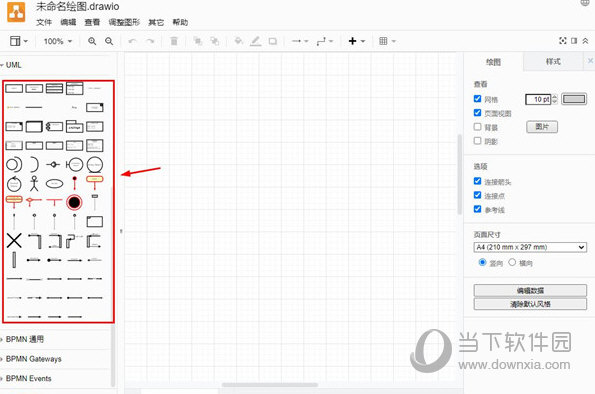
Task: Switch to the 样式 style tab
Action: click(553, 61)
